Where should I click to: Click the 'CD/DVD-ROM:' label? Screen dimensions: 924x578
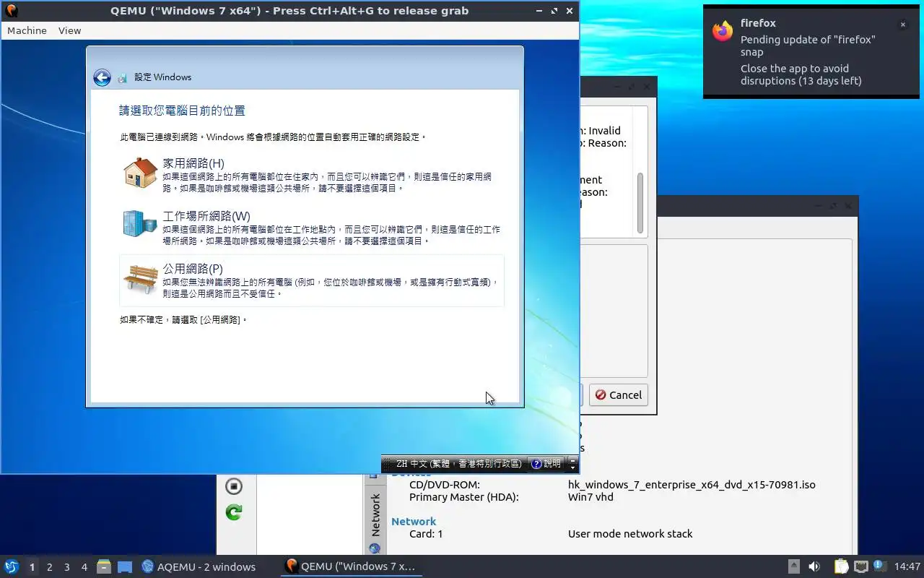(445, 485)
